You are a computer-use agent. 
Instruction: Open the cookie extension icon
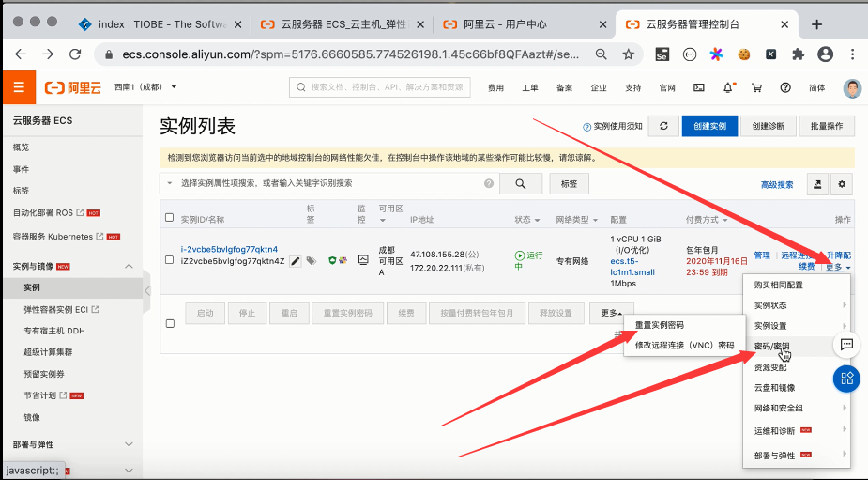[743, 54]
